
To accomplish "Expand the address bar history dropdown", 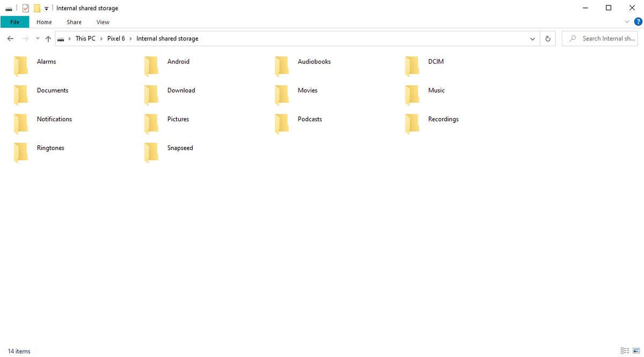I will tap(532, 39).
